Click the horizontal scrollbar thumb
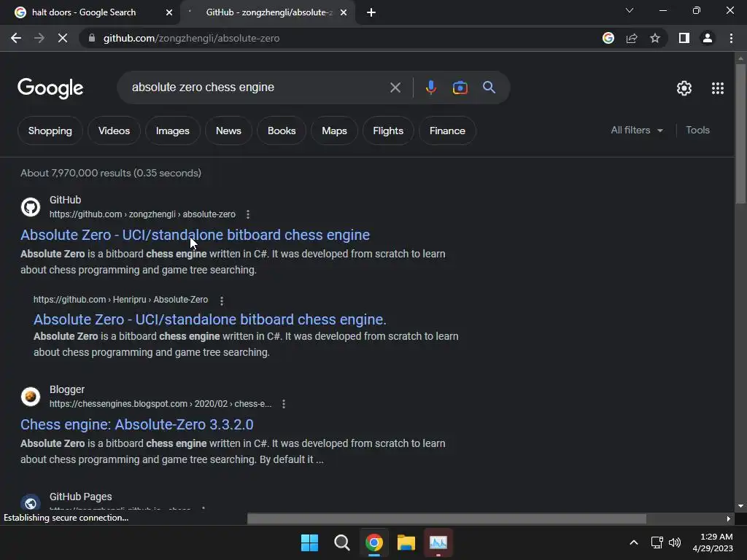Viewport: 747px width, 560px height. coord(447,518)
